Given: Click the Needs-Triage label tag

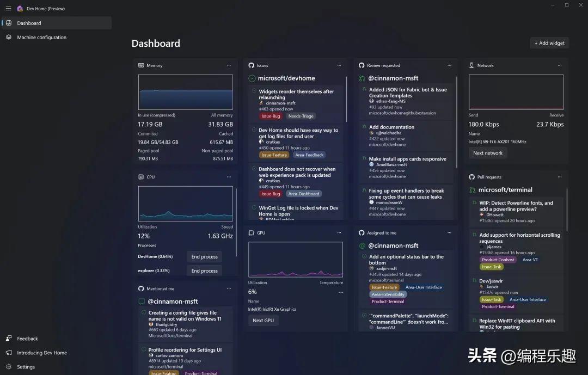Looking at the screenshot, I should [x=301, y=116].
